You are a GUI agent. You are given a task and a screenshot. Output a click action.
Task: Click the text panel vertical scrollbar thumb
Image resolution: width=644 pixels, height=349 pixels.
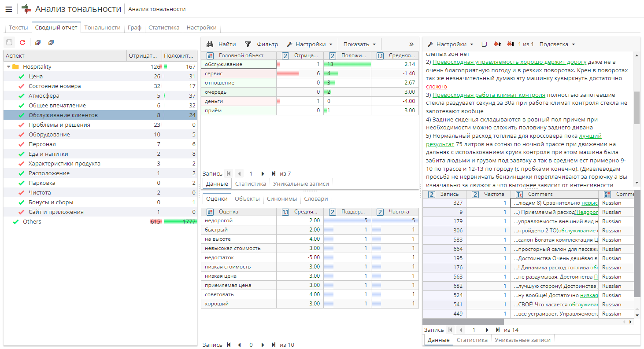pyautogui.click(x=637, y=108)
